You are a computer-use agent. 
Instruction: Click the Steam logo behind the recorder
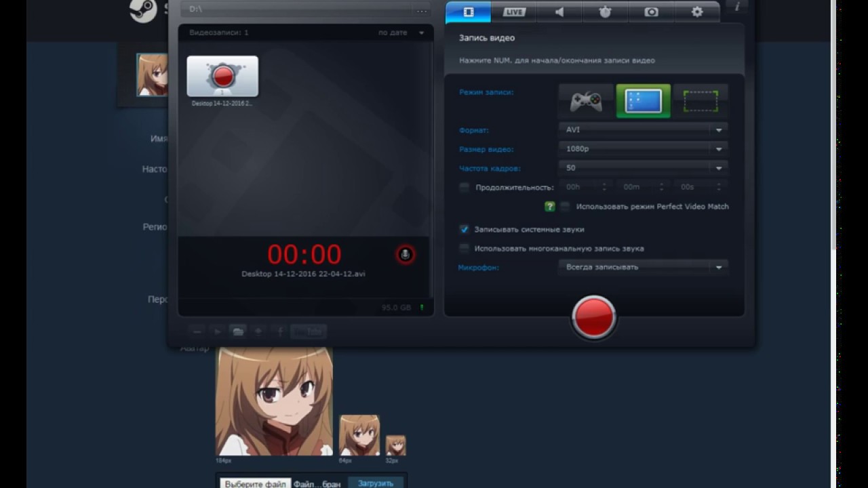pos(143,9)
